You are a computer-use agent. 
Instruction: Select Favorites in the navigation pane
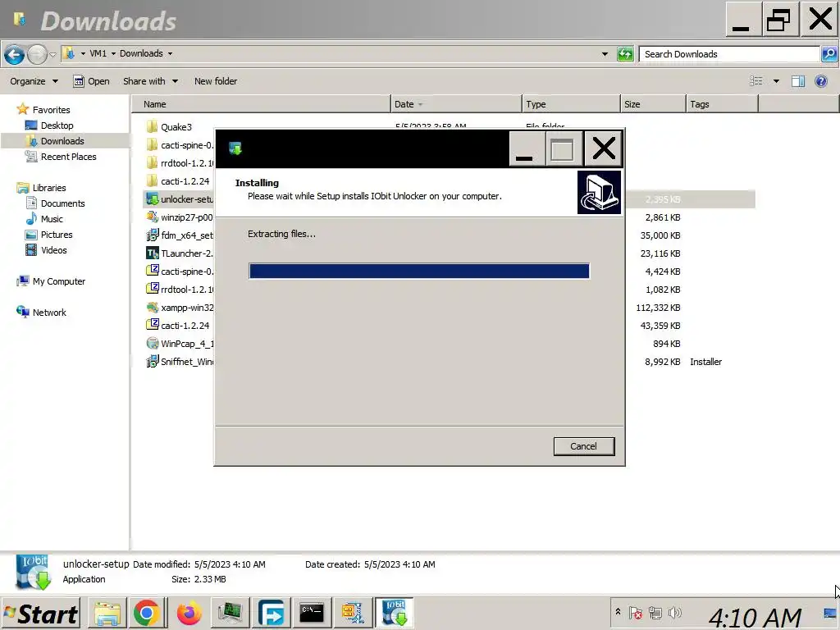(52, 110)
